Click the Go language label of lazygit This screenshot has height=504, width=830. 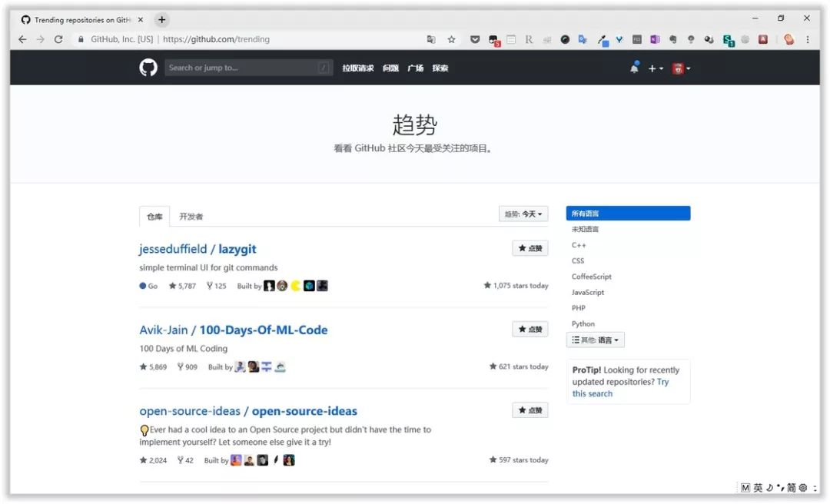coord(148,286)
